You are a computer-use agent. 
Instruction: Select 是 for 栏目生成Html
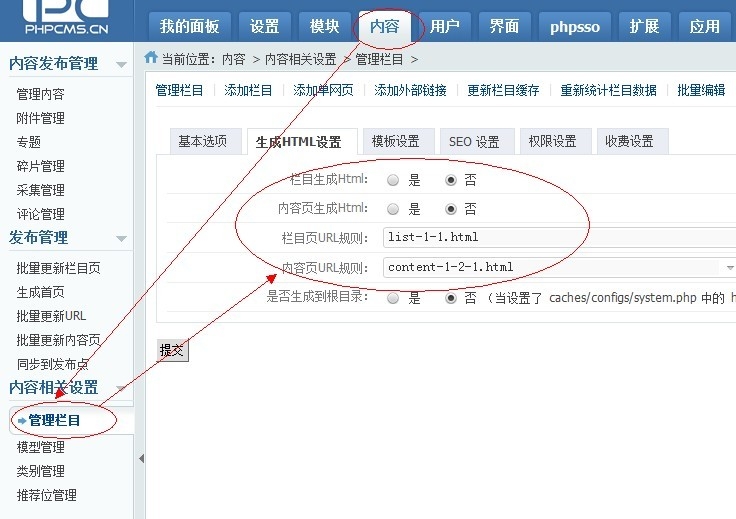point(393,180)
